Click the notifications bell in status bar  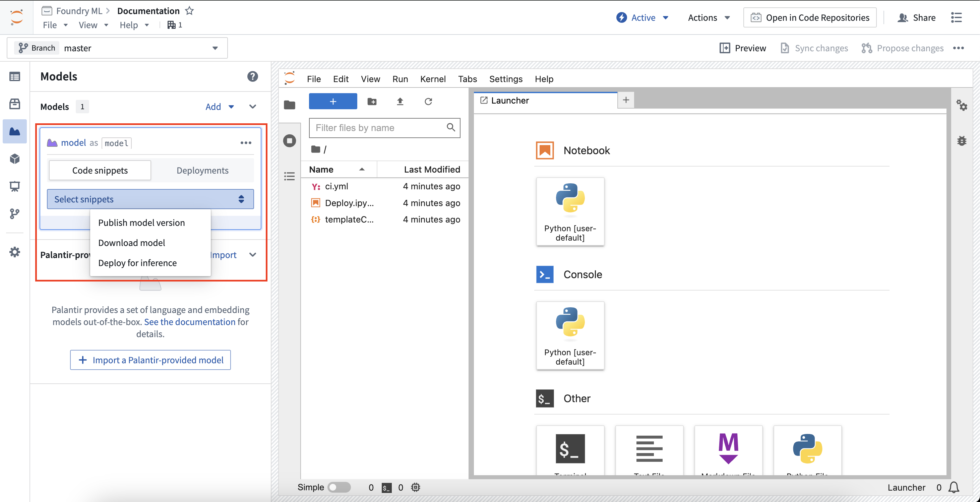tap(954, 487)
